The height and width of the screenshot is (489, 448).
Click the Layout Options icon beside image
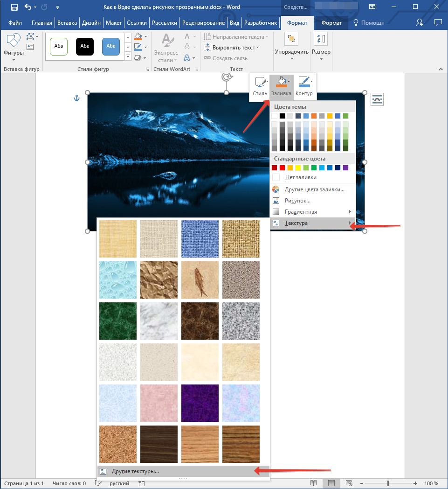point(377,99)
